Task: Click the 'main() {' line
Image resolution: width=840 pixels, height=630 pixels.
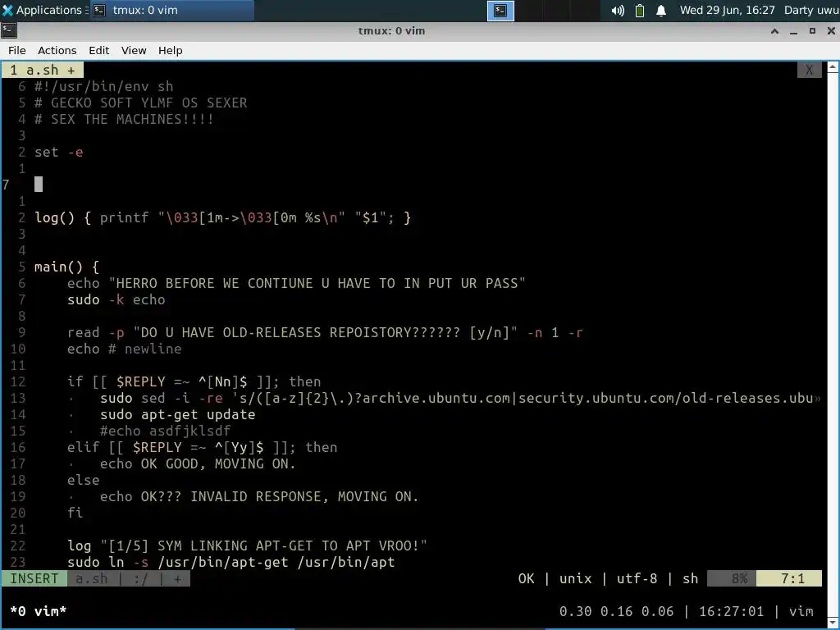Action: click(x=67, y=267)
